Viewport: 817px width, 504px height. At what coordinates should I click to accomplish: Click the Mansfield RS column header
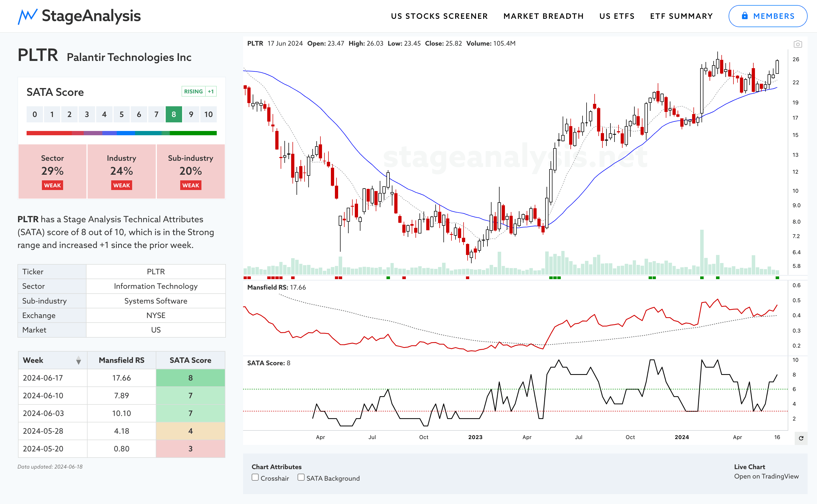121,360
